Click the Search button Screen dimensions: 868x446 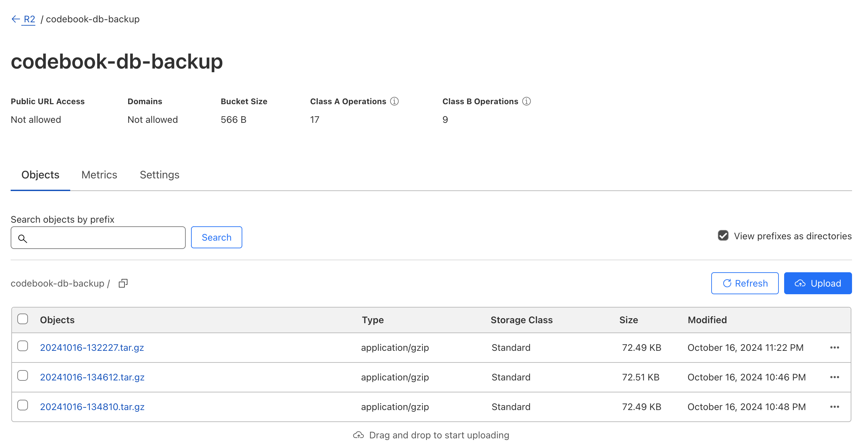point(216,238)
